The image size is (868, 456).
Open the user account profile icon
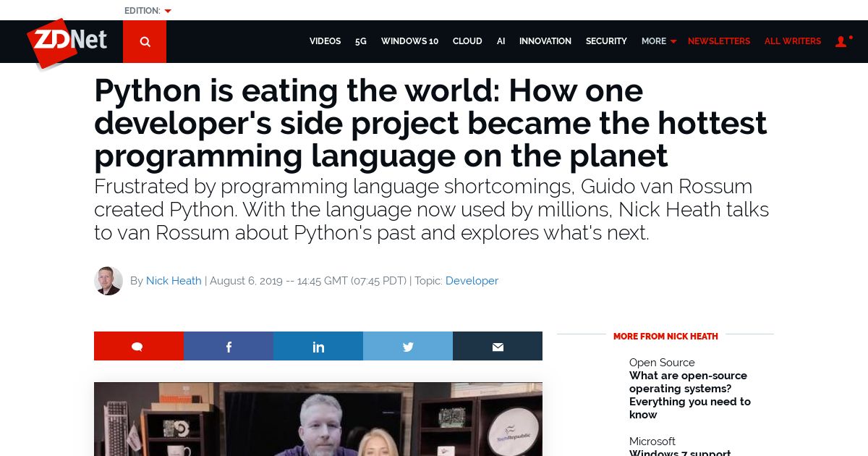(x=841, y=42)
